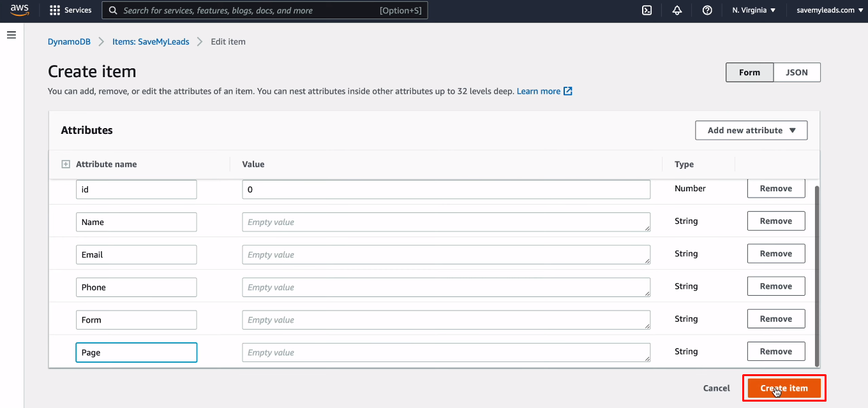Image resolution: width=868 pixels, height=408 pixels.
Task: Navigate to Items: SaveMyLeads breadcrumb
Action: [x=151, y=42]
